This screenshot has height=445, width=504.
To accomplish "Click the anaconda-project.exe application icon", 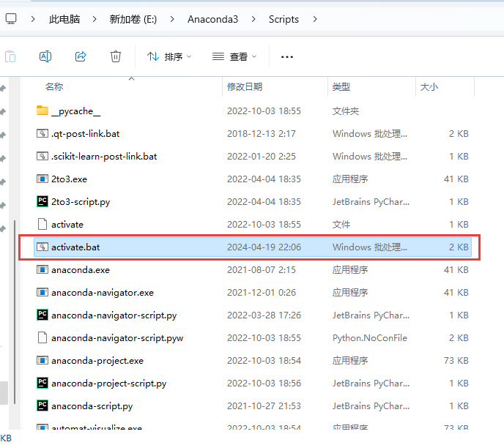I will pyautogui.click(x=42, y=360).
